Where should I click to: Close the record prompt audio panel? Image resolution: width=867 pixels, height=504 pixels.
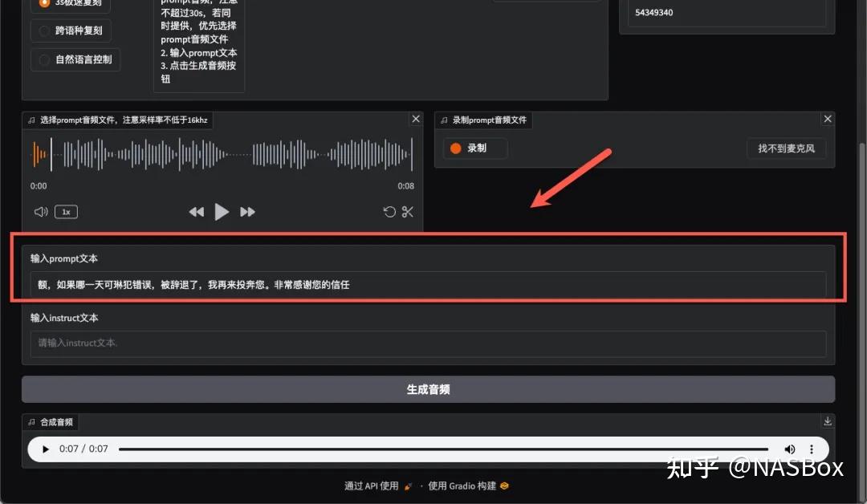(828, 119)
